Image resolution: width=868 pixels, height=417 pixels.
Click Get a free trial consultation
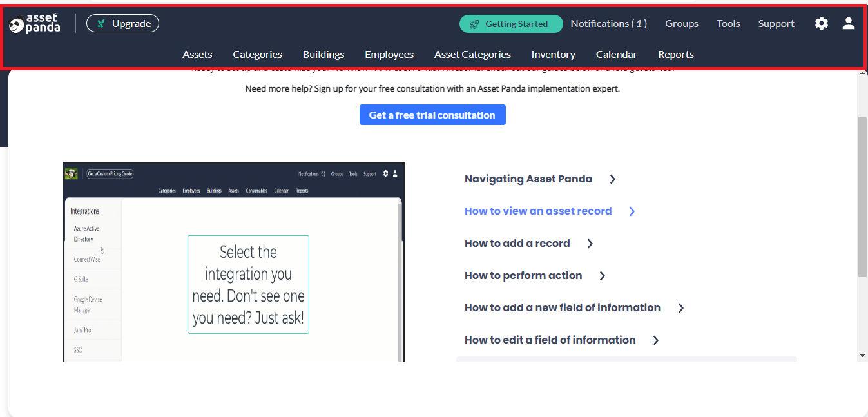pos(432,115)
